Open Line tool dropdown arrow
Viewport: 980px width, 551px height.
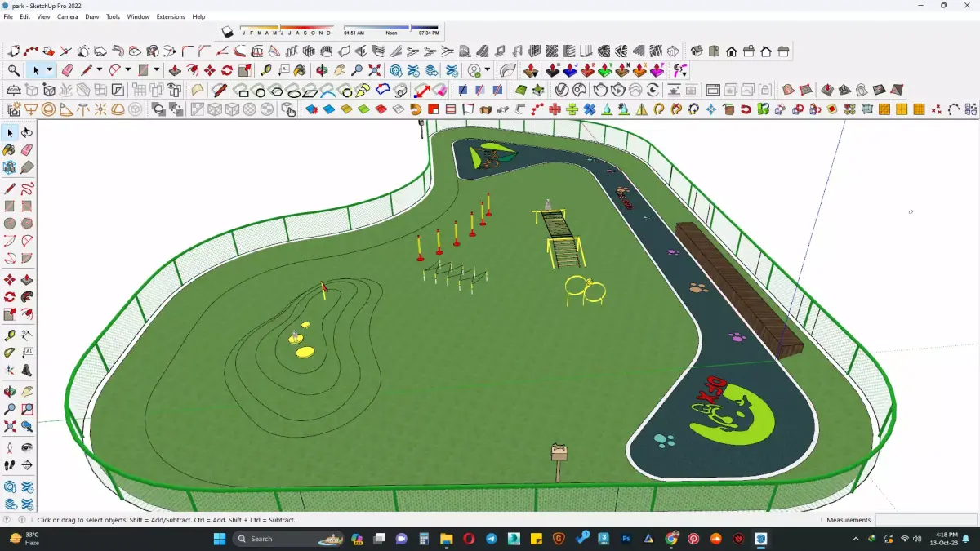(x=100, y=71)
